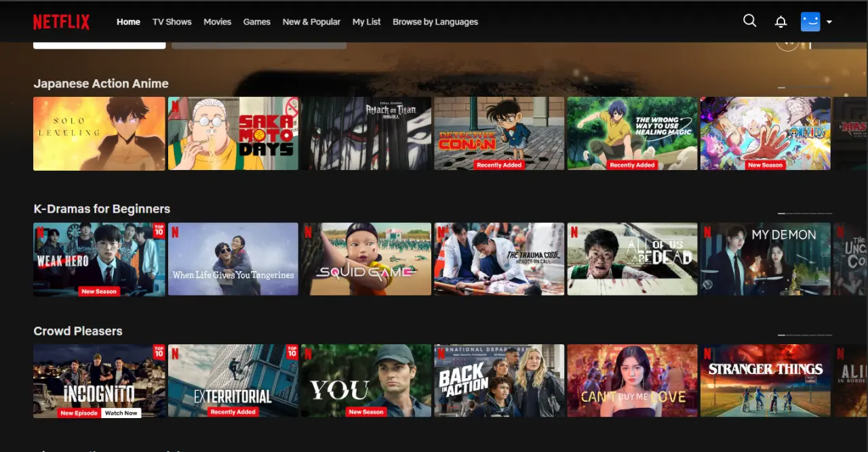Open All of Us Are Dead thumbnail

(632, 259)
